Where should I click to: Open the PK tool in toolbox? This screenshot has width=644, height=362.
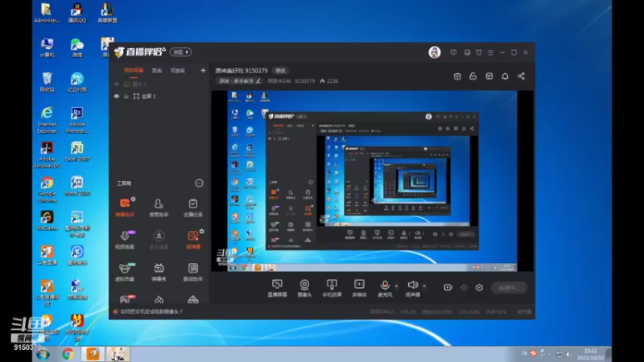point(126,299)
